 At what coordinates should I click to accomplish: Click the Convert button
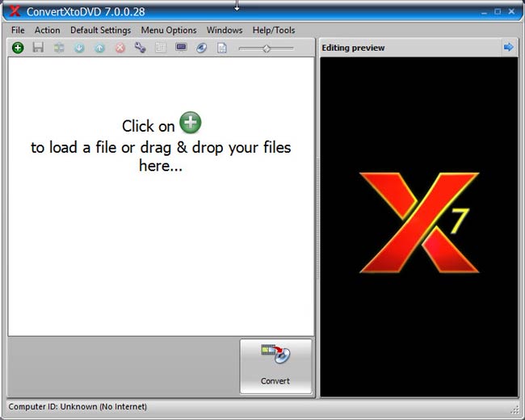(x=275, y=366)
